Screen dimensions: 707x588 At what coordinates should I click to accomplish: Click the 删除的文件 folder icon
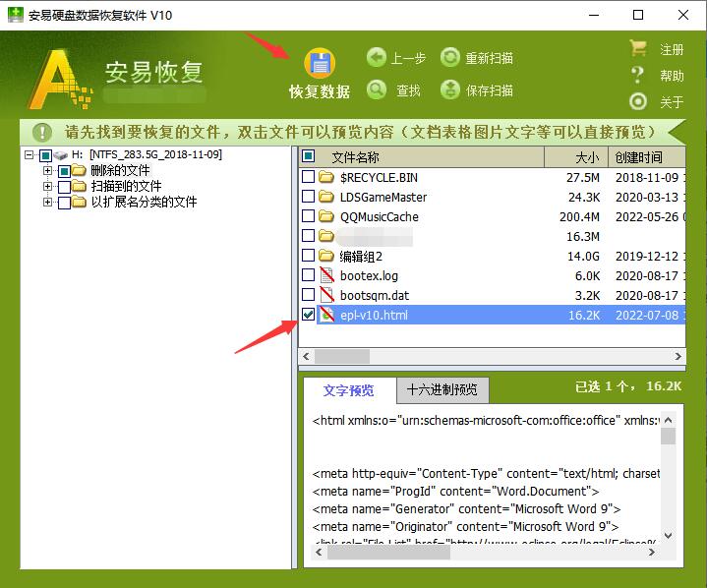[79, 170]
